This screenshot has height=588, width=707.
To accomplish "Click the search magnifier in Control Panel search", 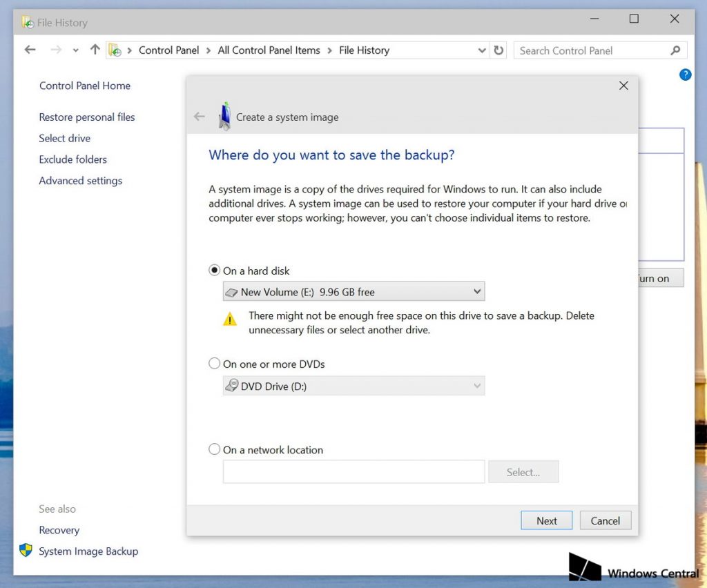I will click(x=675, y=50).
